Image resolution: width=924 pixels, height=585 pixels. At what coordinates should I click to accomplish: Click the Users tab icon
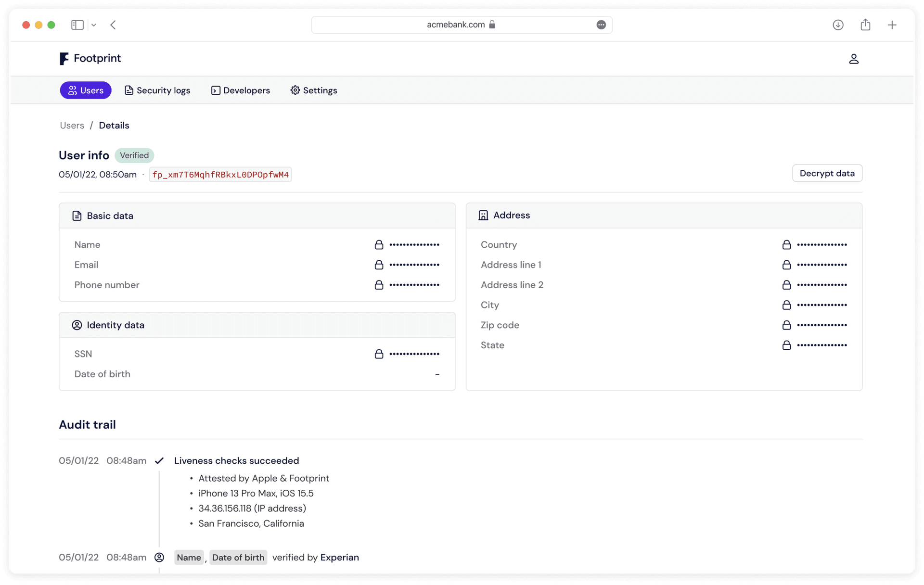click(x=73, y=90)
